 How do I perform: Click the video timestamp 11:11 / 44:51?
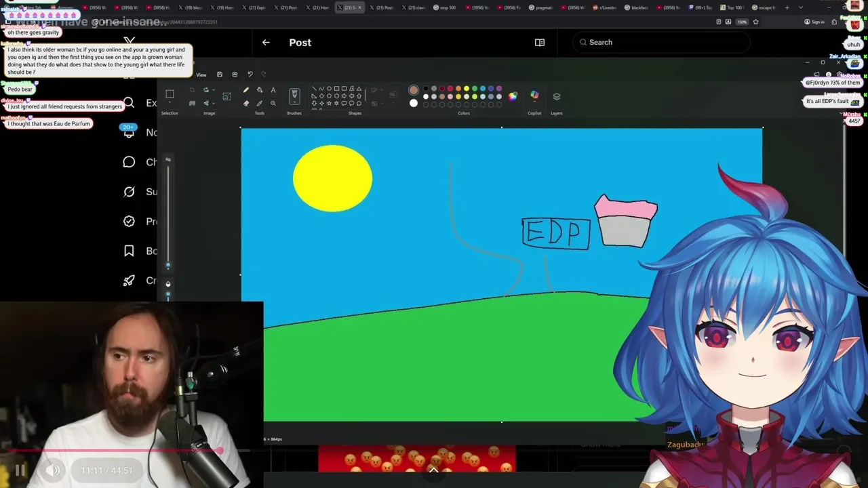[106, 470]
